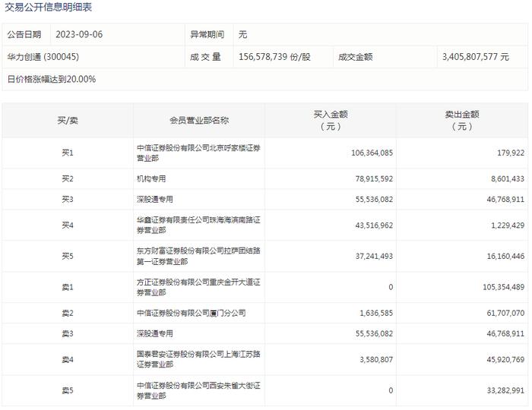Click 中信证券西安朱雀大街证券营业部 name
Screen dimensions: 532x410
coord(198,390)
